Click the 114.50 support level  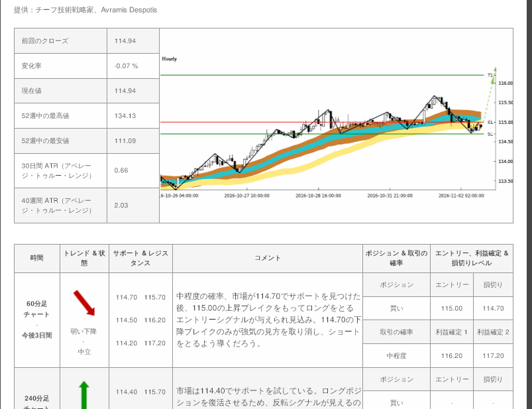(127, 320)
